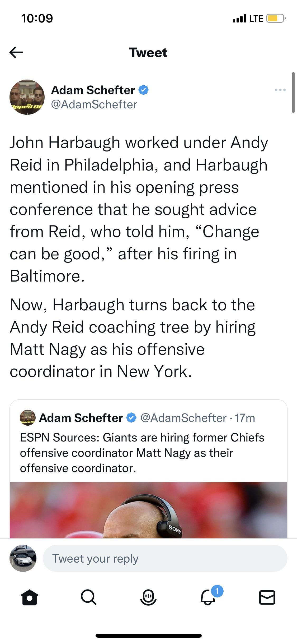Tap the quoted tweet's verified badge
The height and width of the screenshot is (644, 297).
click(131, 418)
